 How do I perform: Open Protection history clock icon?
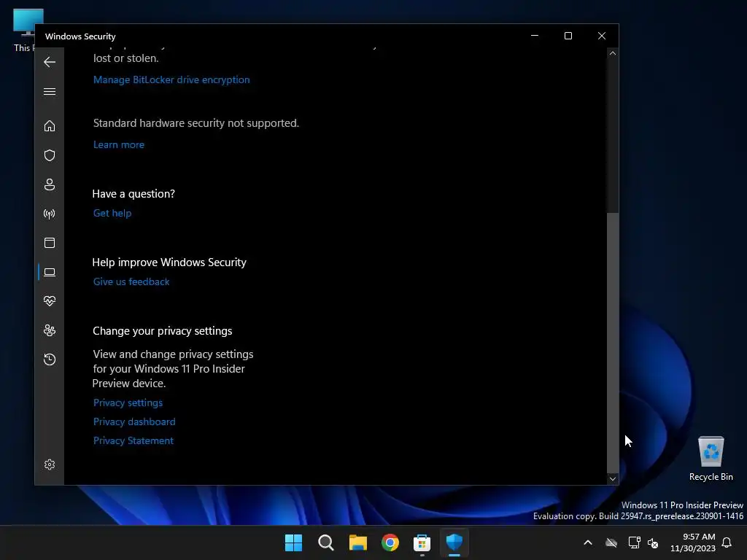pos(50,359)
